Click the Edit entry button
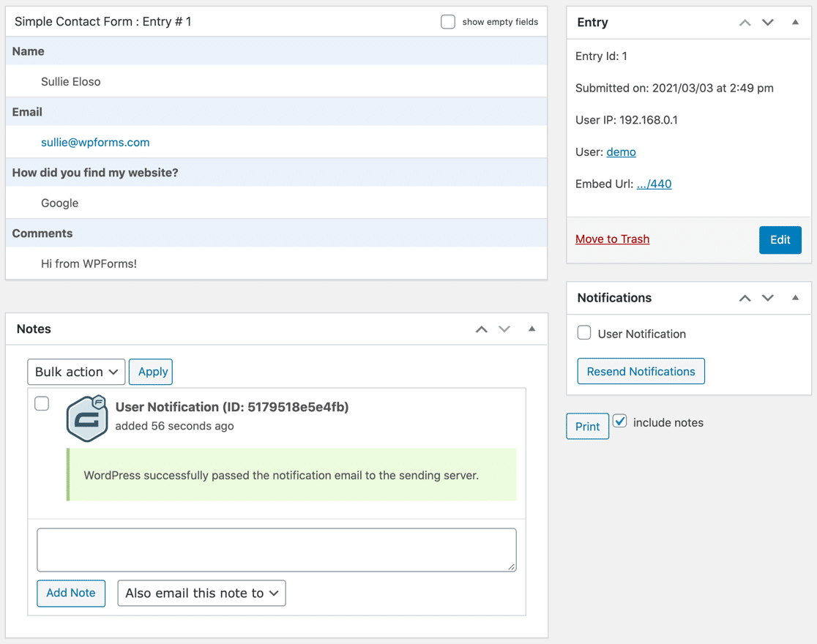Viewport: 817px width, 644px height. (x=780, y=240)
